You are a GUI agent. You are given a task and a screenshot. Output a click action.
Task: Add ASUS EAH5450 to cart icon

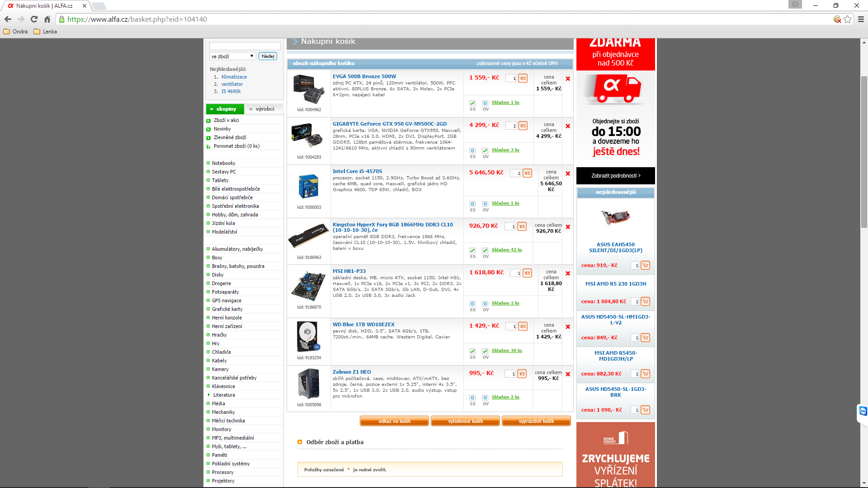(x=646, y=265)
